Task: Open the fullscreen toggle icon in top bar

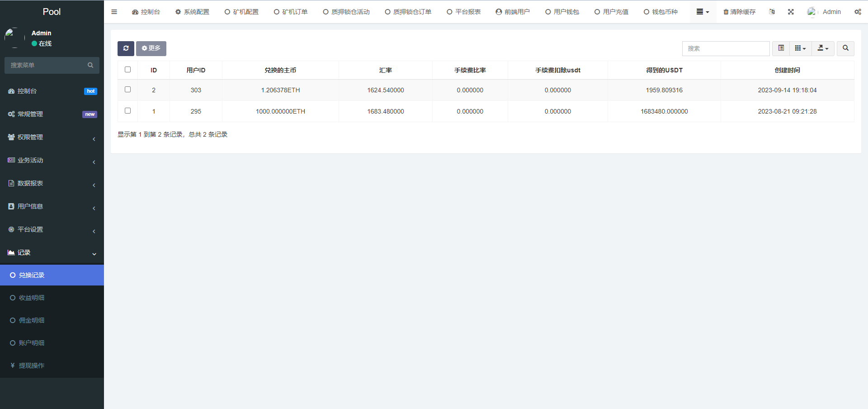Action: click(x=790, y=12)
